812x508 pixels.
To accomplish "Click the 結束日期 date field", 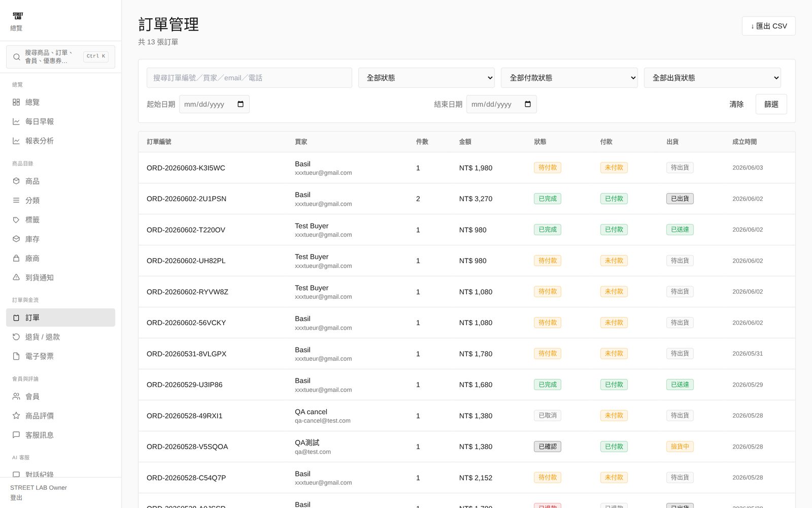I will [501, 104].
